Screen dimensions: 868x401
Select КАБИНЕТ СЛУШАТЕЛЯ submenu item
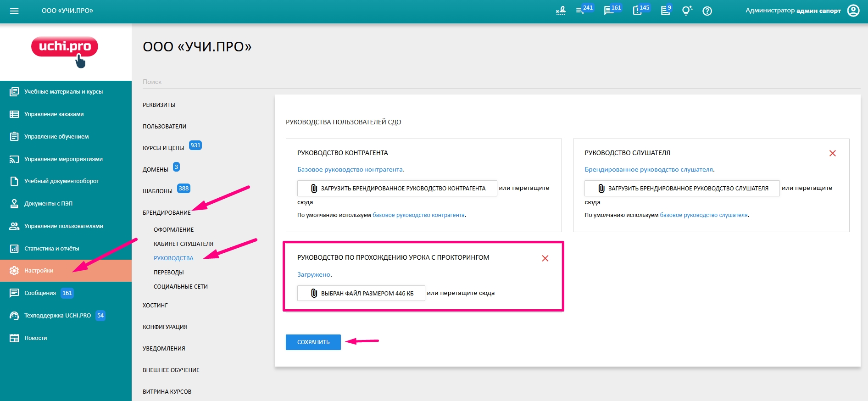coord(184,244)
